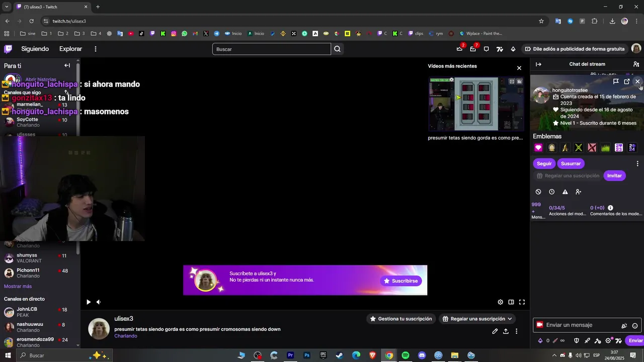Viewport: 644px width, 362px height.
Task: Click the add moderator person icon
Action: pyautogui.click(x=578, y=192)
